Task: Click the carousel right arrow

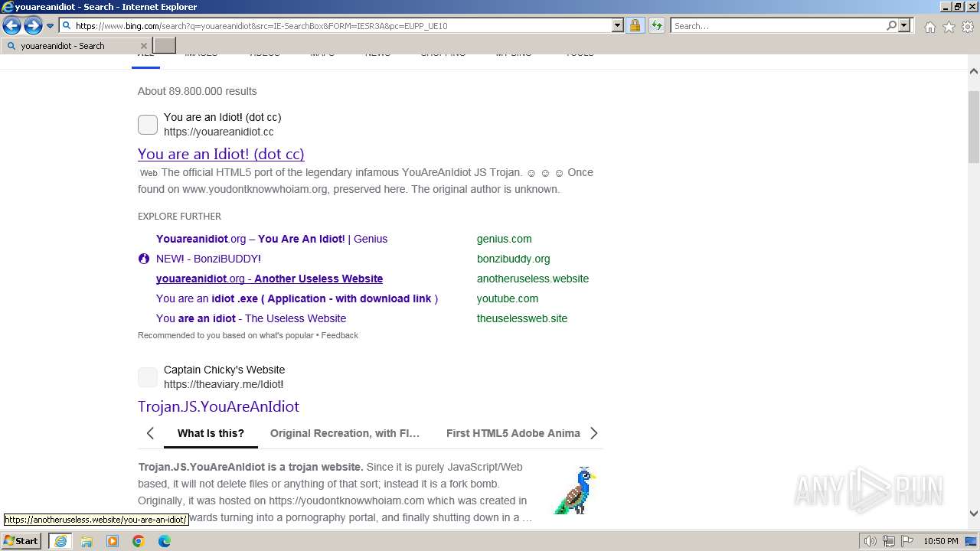Action: pos(593,433)
